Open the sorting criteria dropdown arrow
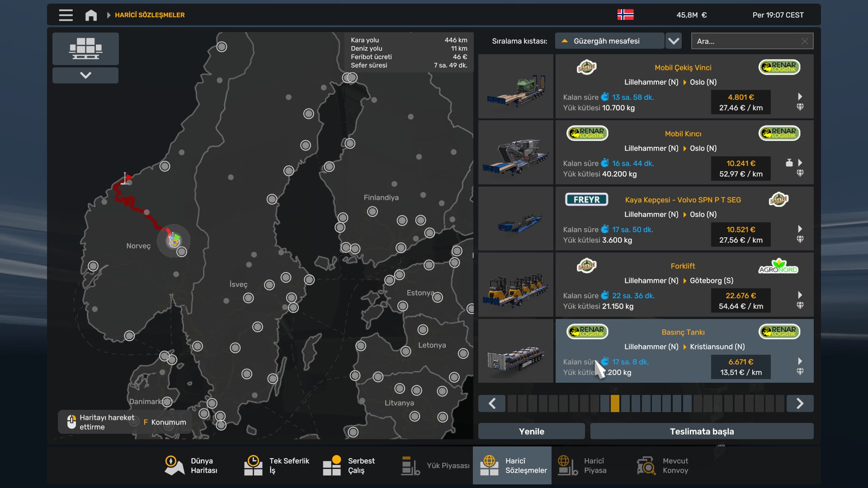The width and height of the screenshot is (868, 488). pyautogui.click(x=674, y=41)
